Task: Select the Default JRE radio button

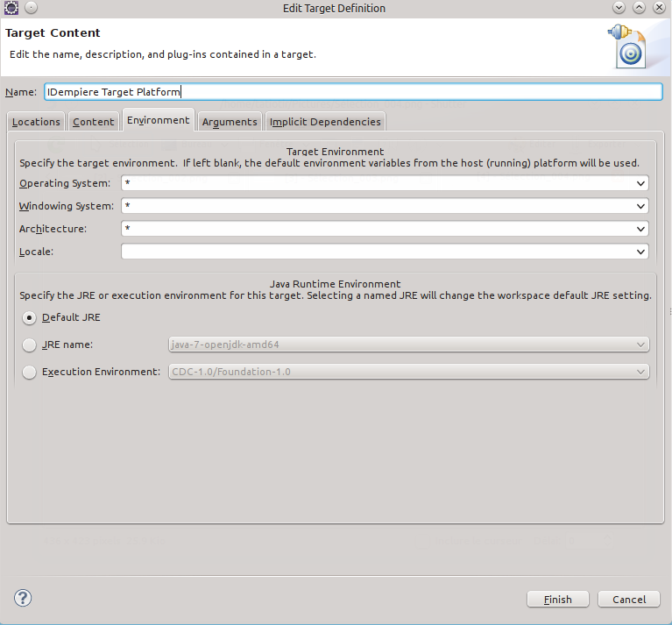Action: tap(30, 317)
